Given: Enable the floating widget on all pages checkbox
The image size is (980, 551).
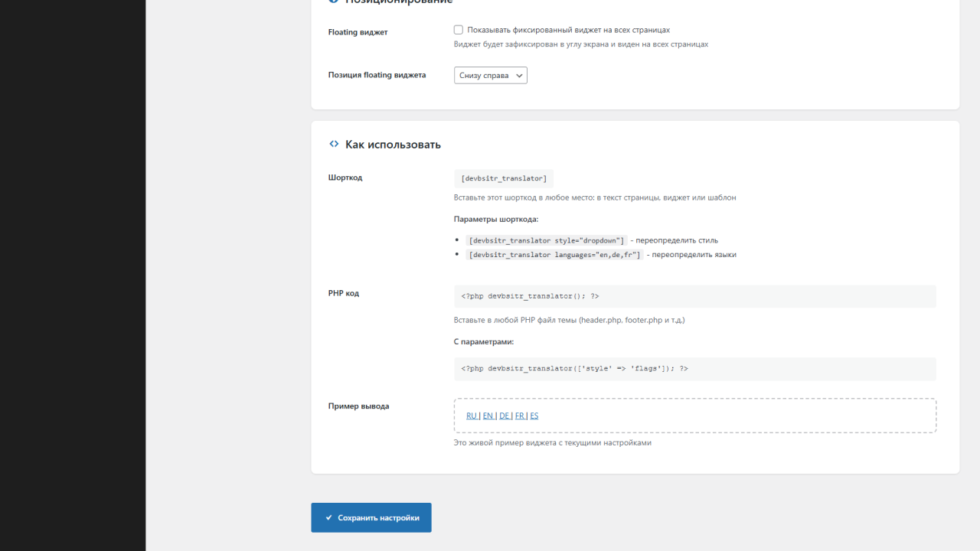Looking at the screenshot, I should (x=459, y=30).
